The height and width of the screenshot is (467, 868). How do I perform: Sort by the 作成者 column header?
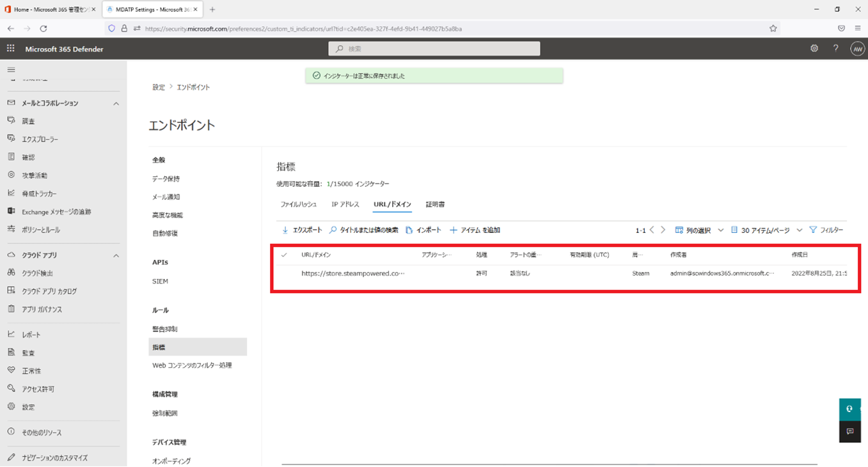678,255
